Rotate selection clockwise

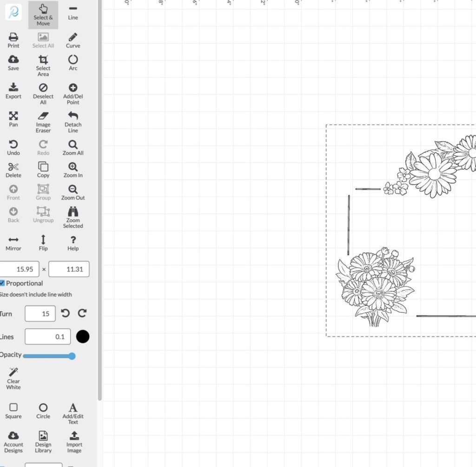(82, 313)
